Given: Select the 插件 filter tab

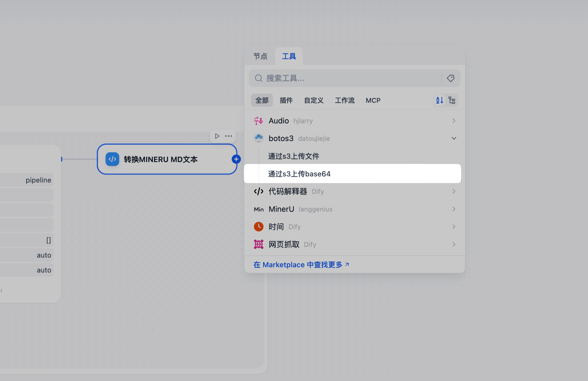Looking at the screenshot, I should [286, 100].
